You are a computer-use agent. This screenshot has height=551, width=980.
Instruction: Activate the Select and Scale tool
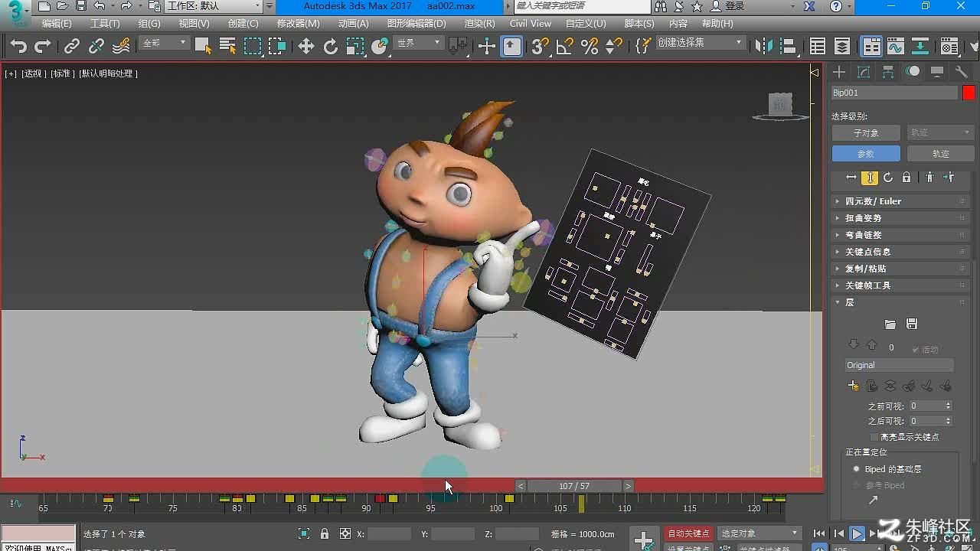(355, 47)
